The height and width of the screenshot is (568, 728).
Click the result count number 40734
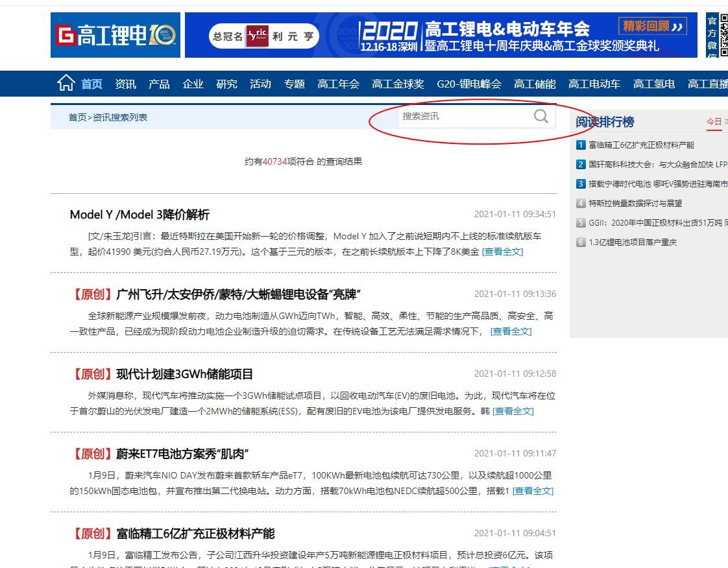pyautogui.click(x=275, y=161)
